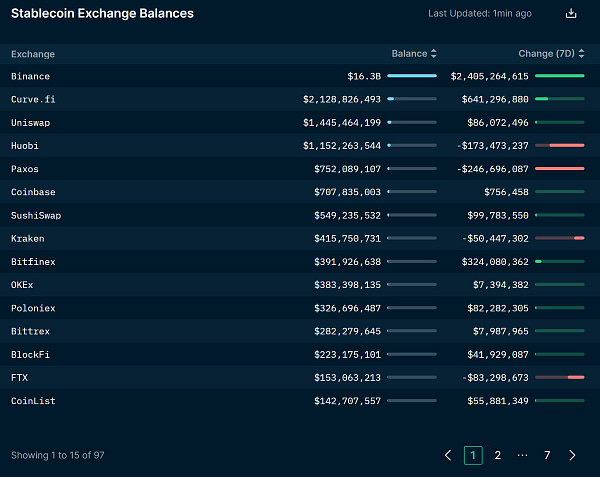Select the BlockFi exchange name
Viewport: 600px width, 477px height.
[30, 355]
